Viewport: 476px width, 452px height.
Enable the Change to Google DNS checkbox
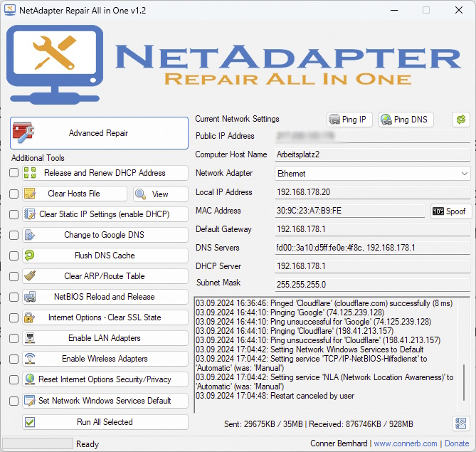14,235
